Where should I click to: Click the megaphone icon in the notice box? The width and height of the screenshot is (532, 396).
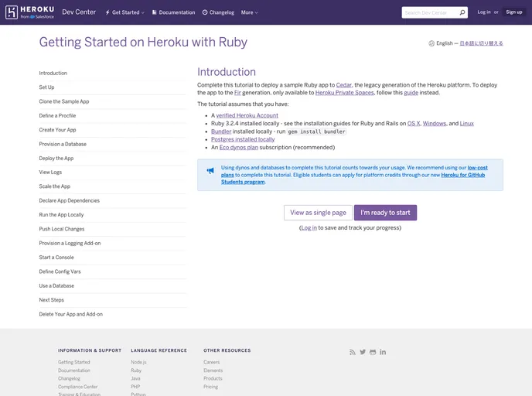click(x=210, y=171)
